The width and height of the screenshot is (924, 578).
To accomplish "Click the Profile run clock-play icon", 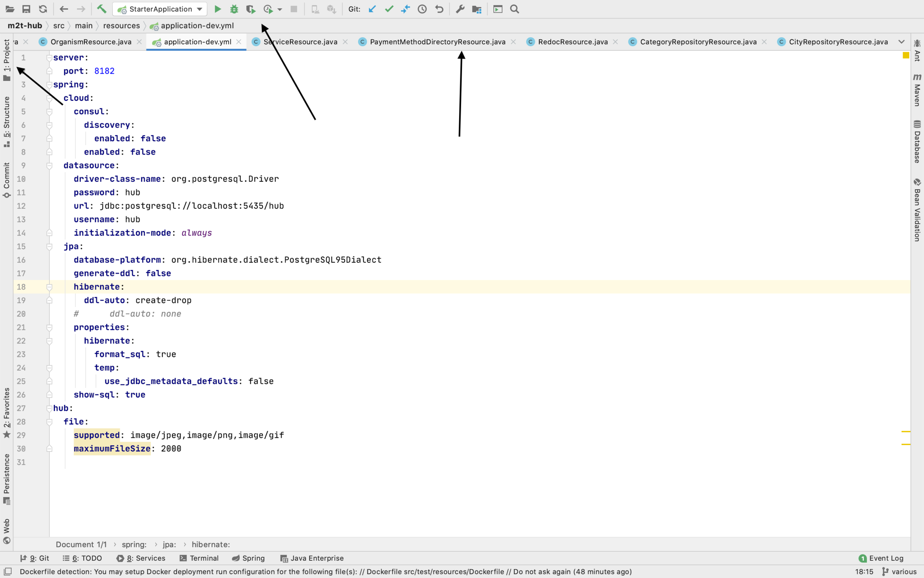I will tap(268, 9).
